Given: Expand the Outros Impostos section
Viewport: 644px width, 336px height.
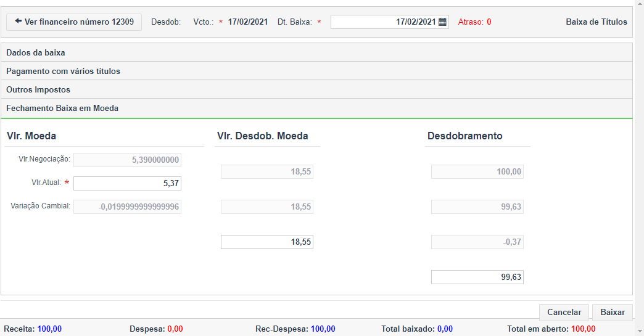Looking at the screenshot, I should pyautogui.click(x=316, y=89).
